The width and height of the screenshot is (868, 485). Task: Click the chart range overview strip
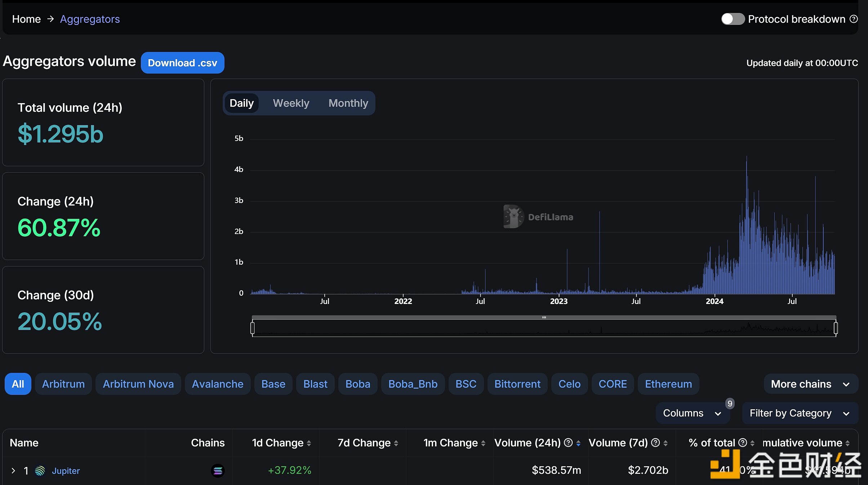pos(544,328)
